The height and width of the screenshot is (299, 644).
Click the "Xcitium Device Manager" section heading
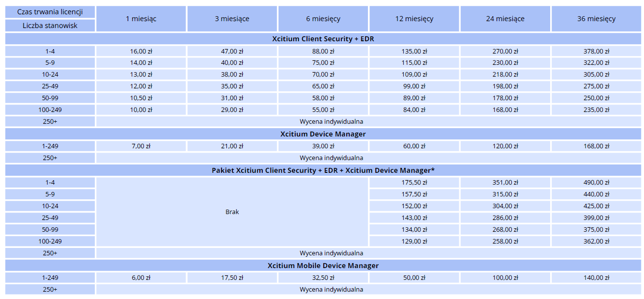point(323,134)
